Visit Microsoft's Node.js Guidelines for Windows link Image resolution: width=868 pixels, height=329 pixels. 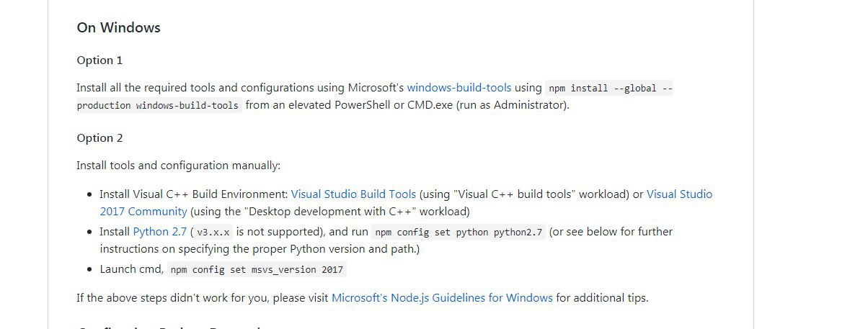tap(442, 297)
